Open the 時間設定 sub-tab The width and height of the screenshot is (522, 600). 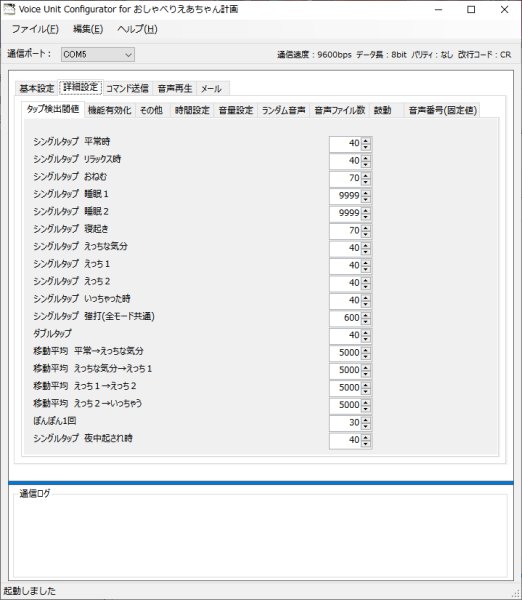192,110
